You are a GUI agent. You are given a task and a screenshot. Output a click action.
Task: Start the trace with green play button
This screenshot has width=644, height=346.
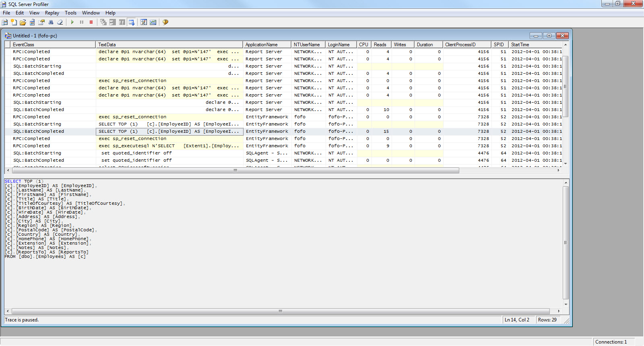click(x=72, y=22)
